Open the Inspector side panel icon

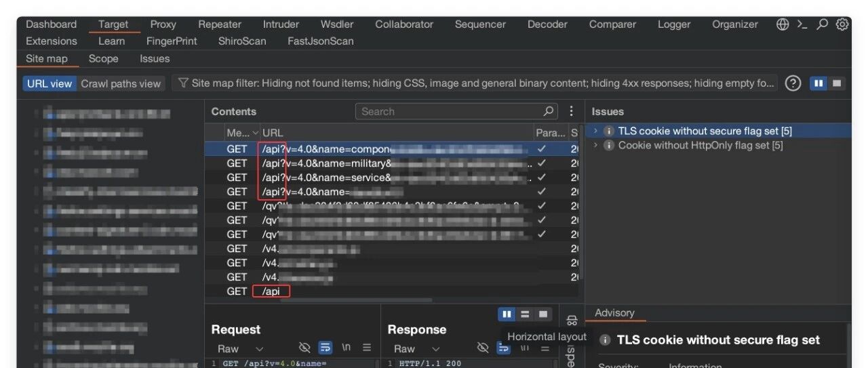(571, 320)
